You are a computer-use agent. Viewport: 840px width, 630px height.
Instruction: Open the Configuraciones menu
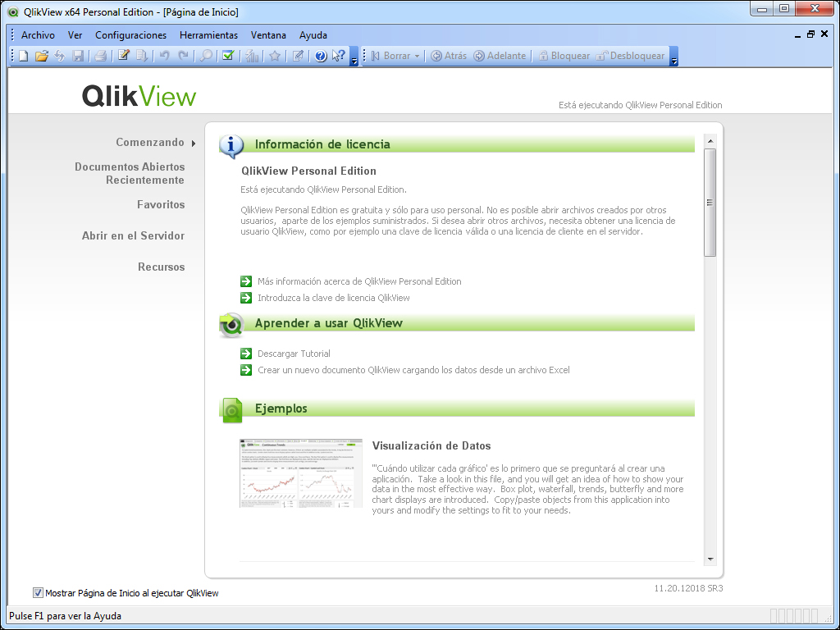130,35
